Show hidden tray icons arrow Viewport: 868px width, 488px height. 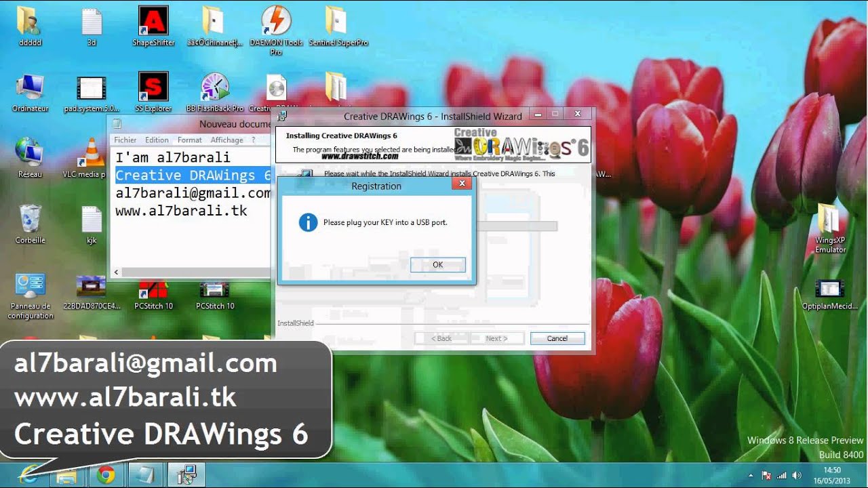coord(751,476)
